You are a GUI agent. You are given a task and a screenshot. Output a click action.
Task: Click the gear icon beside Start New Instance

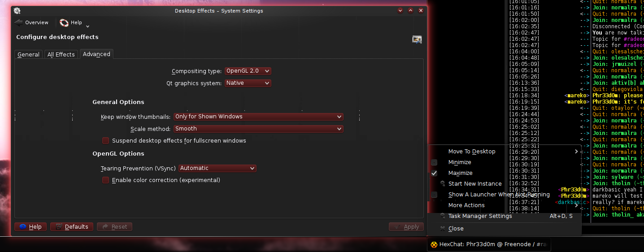(x=443, y=184)
